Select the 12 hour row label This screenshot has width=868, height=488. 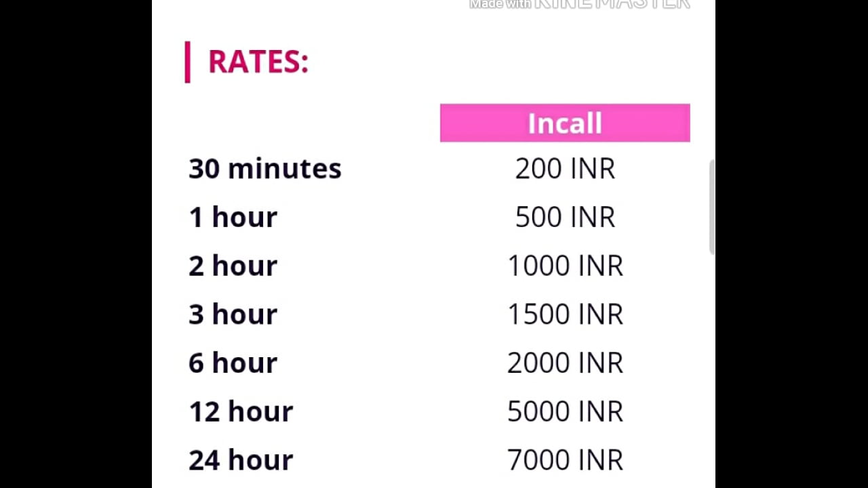[241, 411]
